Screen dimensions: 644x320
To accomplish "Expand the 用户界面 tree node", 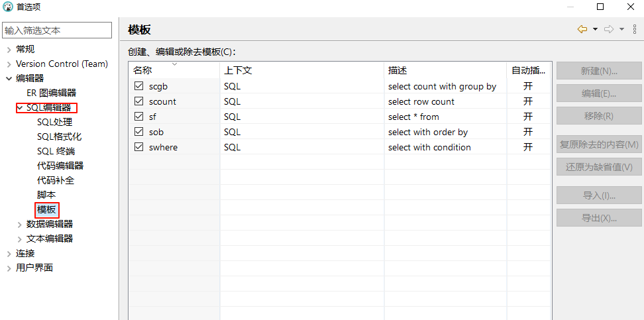I will pyautogui.click(x=9, y=268).
